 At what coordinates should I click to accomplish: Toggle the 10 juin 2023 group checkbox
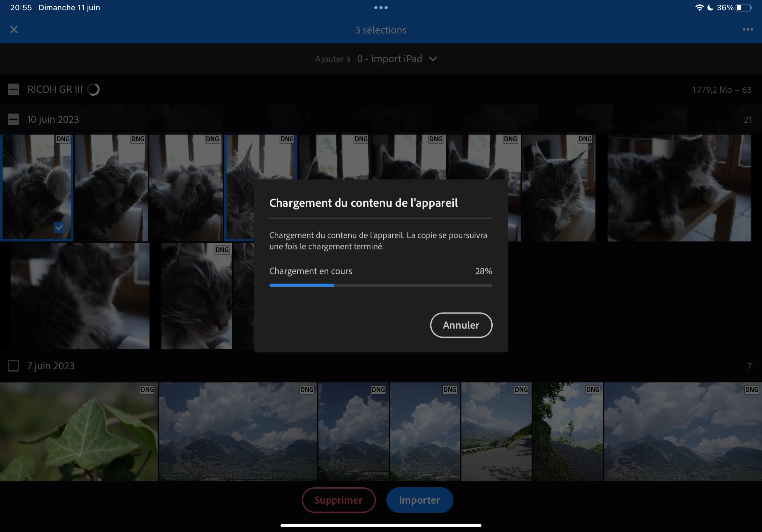pos(13,119)
